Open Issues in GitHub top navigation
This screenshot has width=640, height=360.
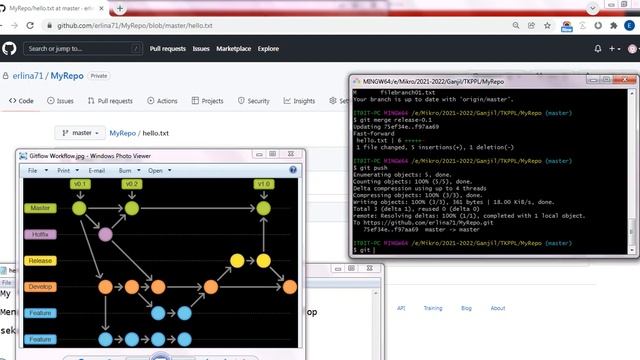tap(201, 49)
